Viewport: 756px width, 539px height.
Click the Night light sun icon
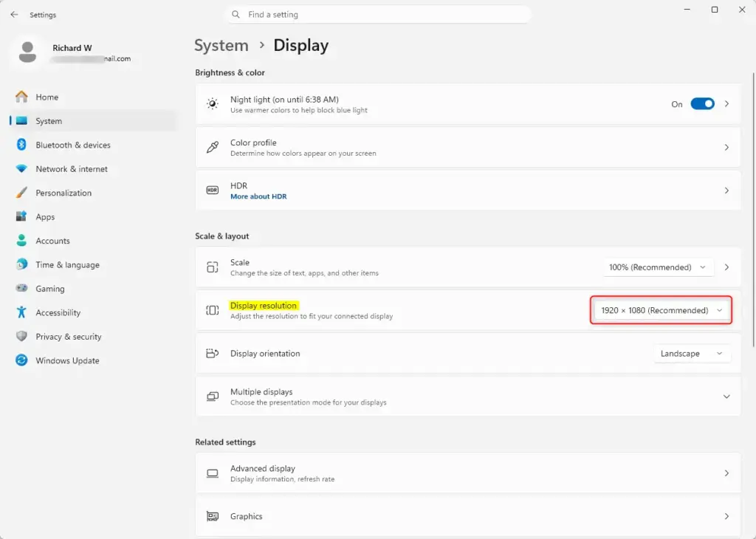(x=212, y=103)
